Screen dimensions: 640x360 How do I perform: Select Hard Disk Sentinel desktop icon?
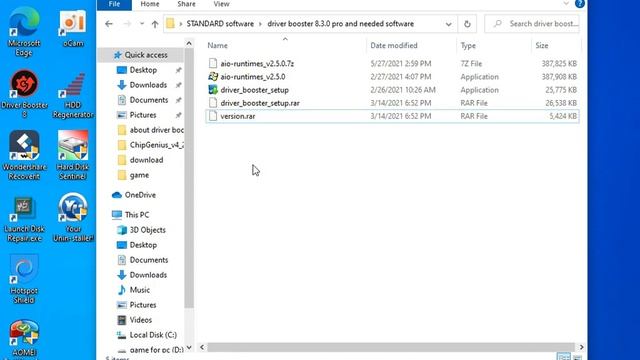(73, 156)
